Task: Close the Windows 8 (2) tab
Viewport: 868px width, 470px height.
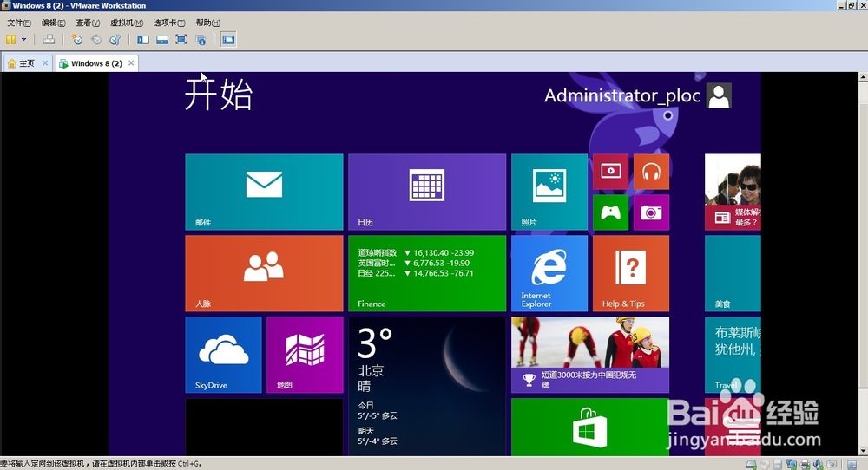Action: (131, 63)
